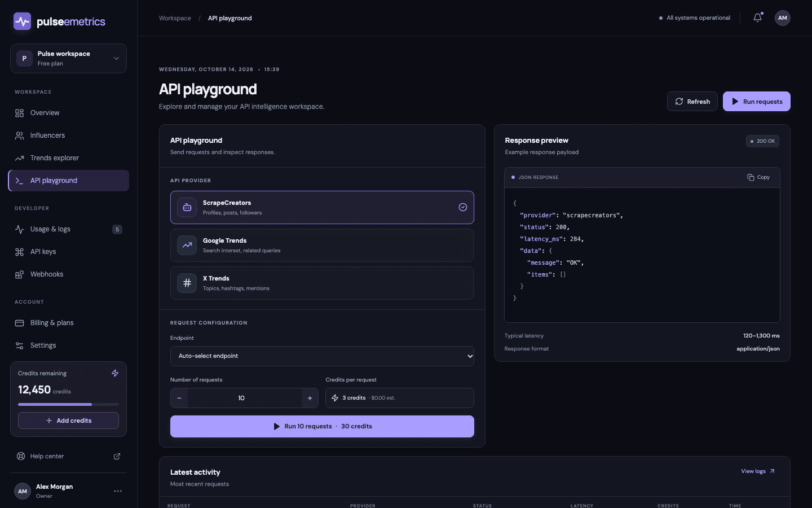Viewport: 812px width, 508px height.
Task: Click the Refresh button
Action: click(692, 102)
